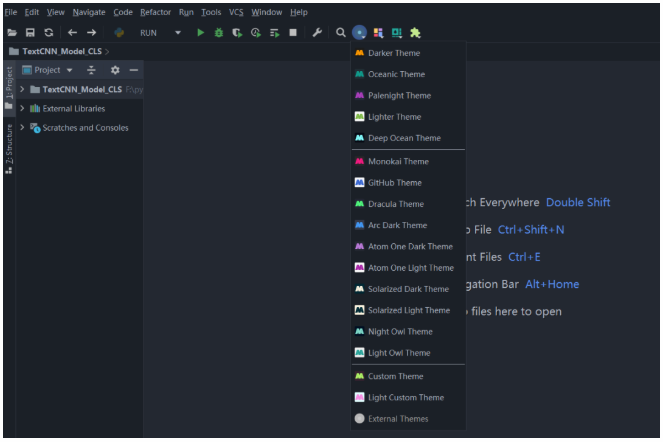
Task: Select Lighter Theme
Action: [408, 117]
